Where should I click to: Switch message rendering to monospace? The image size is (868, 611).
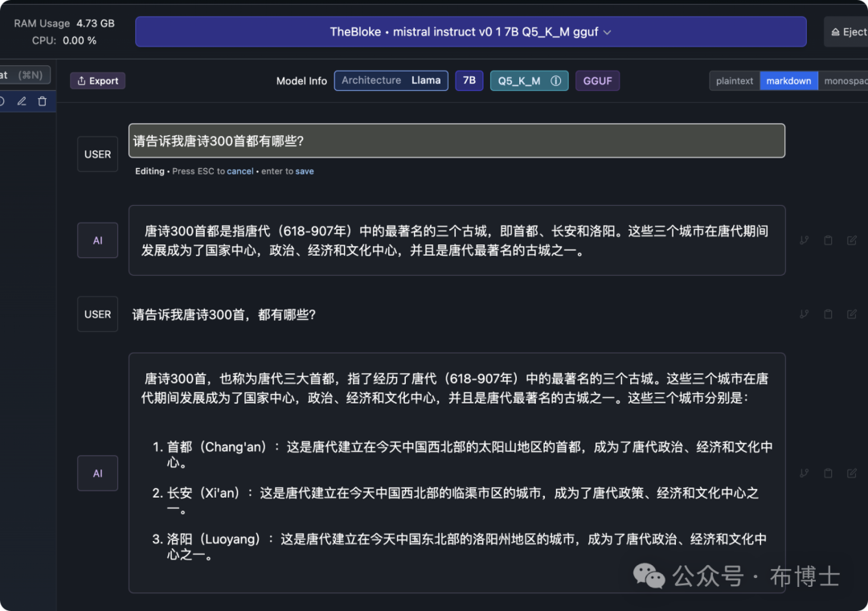click(x=843, y=81)
